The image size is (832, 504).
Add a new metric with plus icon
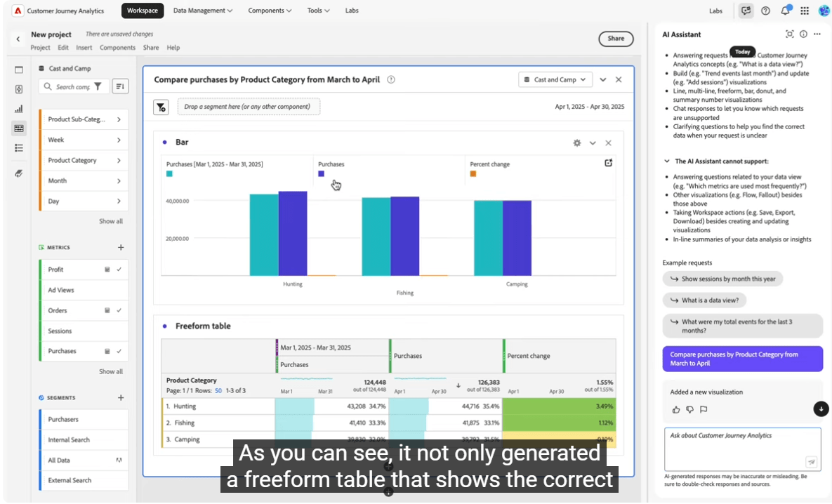click(121, 247)
